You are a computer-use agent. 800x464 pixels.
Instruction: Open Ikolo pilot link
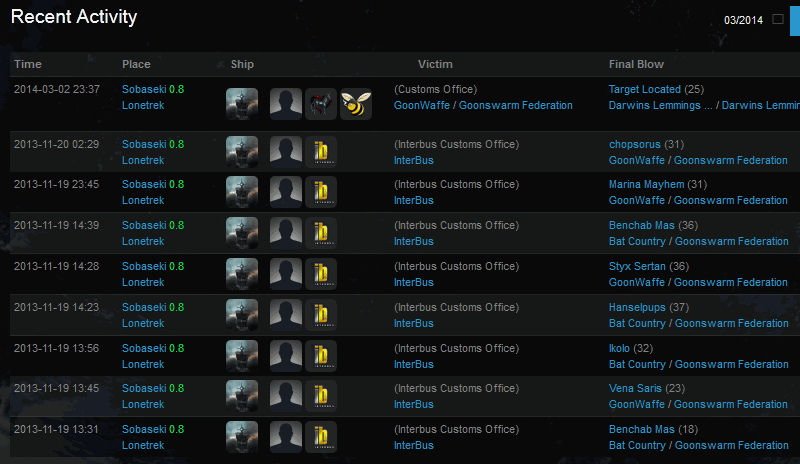(x=619, y=349)
